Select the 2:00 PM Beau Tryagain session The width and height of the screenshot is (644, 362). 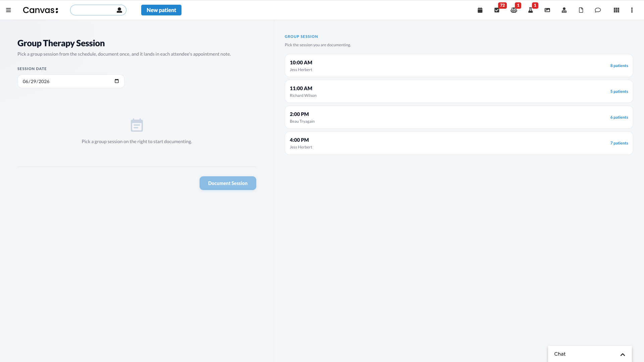459,117
